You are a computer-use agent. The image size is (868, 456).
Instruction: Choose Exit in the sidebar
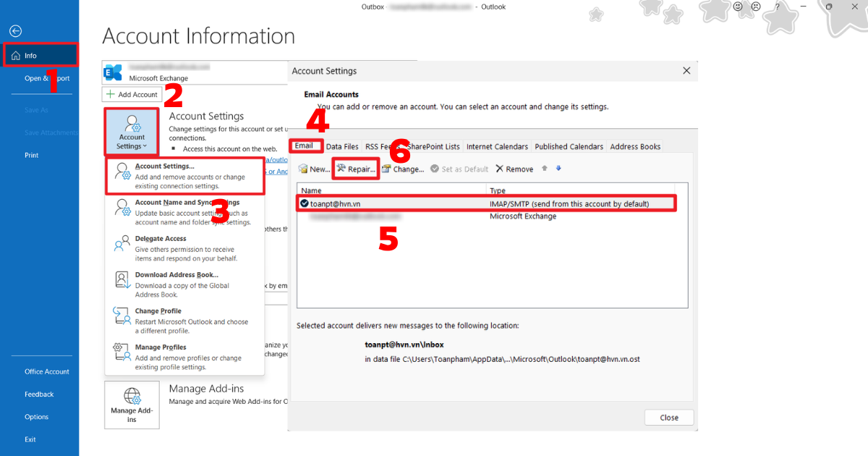click(30, 439)
